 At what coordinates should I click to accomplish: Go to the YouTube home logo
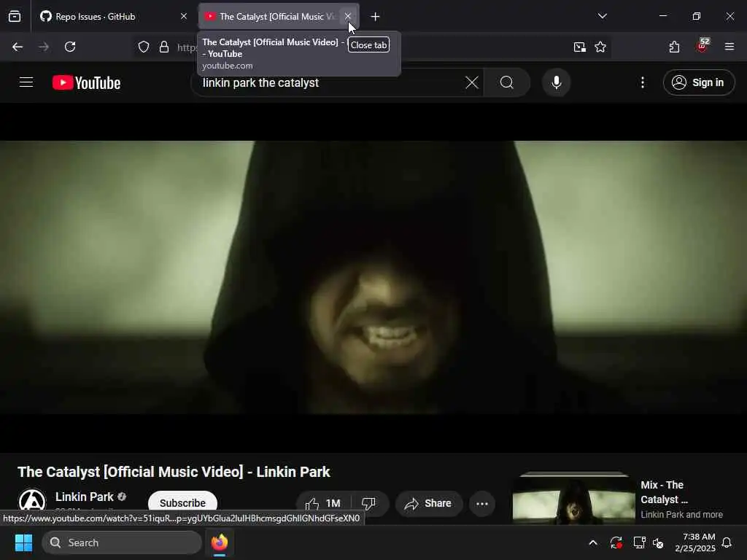[x=87, y=82]
